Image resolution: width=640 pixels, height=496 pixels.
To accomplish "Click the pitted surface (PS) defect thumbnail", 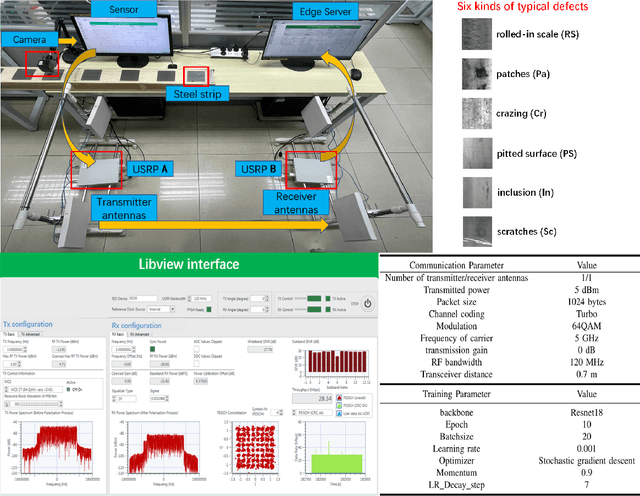I will [x=478, y=153].
